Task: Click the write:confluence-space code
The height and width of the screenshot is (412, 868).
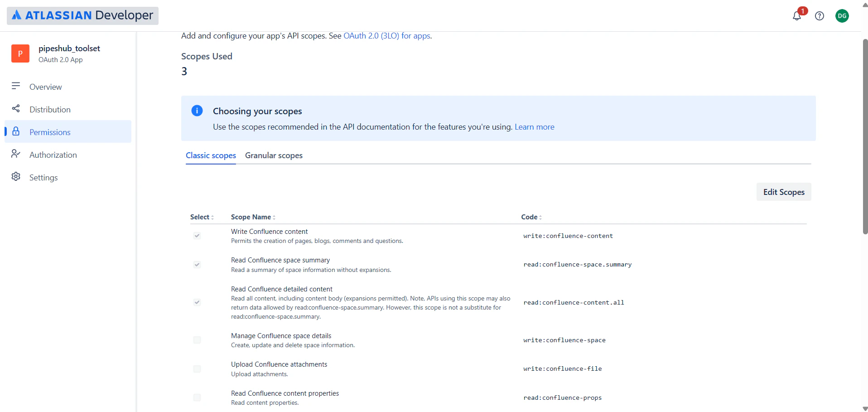Action: (564, 340)
